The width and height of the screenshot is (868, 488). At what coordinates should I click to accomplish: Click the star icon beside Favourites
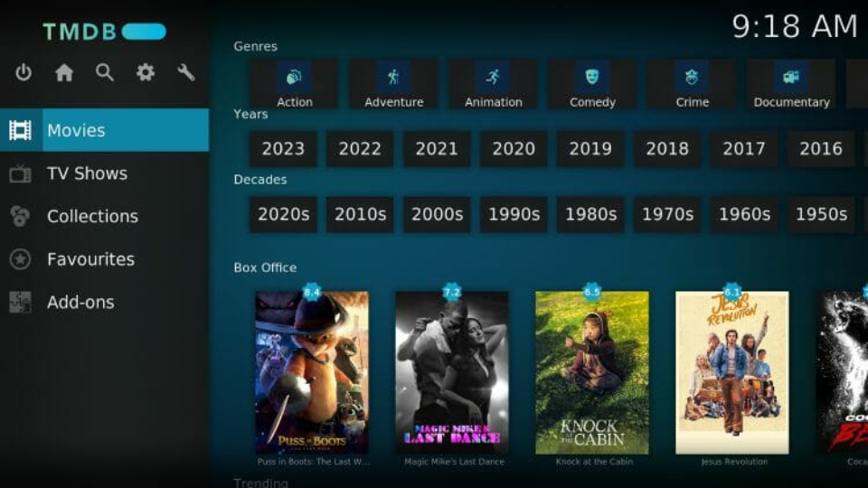coord(20,259)
